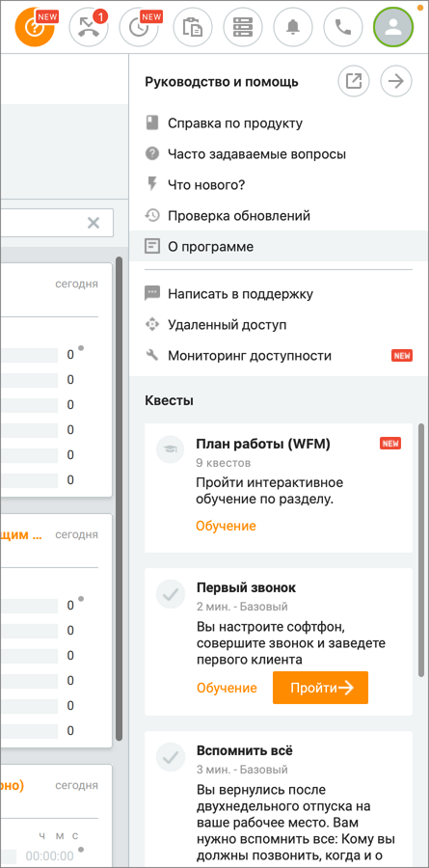429x868 pixels.
Task: Collapse help panel with arrow button
Action: [396, 82]
